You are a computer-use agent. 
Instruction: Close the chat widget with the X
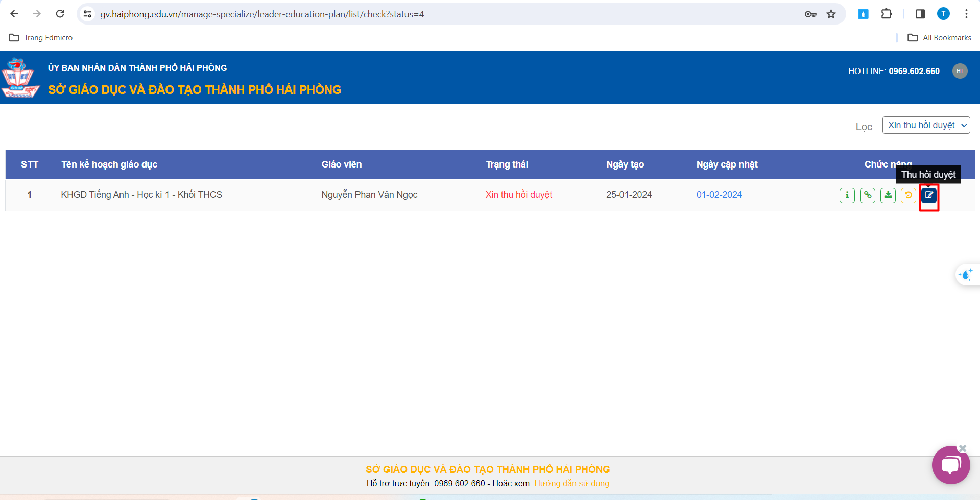963,448
